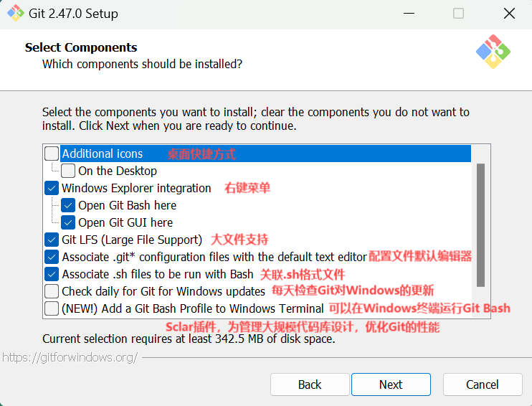The height and width of the screenshot is (406, 532).
Task: Check Add Git Bash Profile to Windows Terminal
Action: coord(52,308)
